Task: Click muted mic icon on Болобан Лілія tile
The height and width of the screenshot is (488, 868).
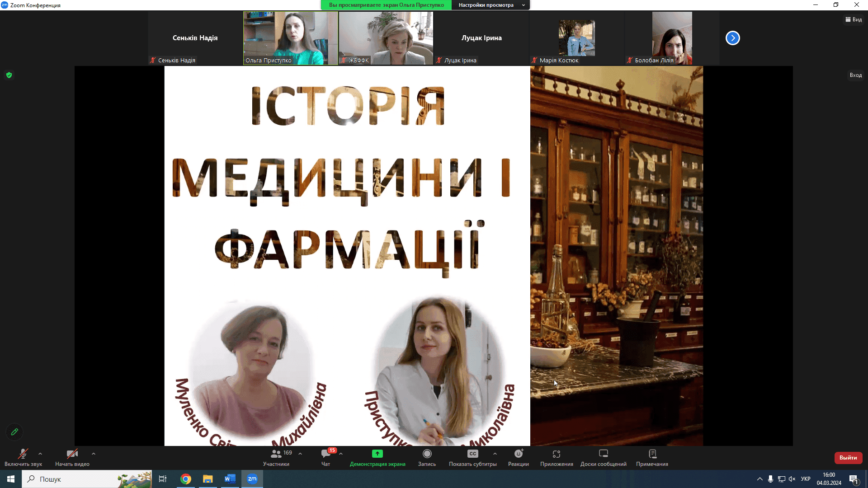Action: [x=629, y=60]
